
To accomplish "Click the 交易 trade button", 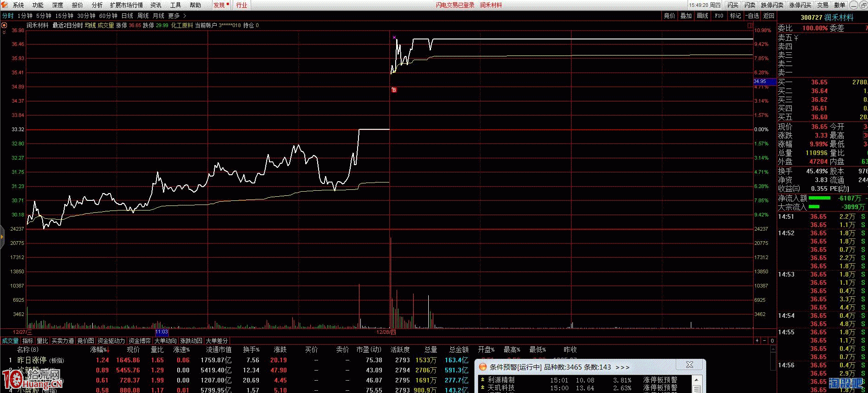I will (x=823, y=5).
